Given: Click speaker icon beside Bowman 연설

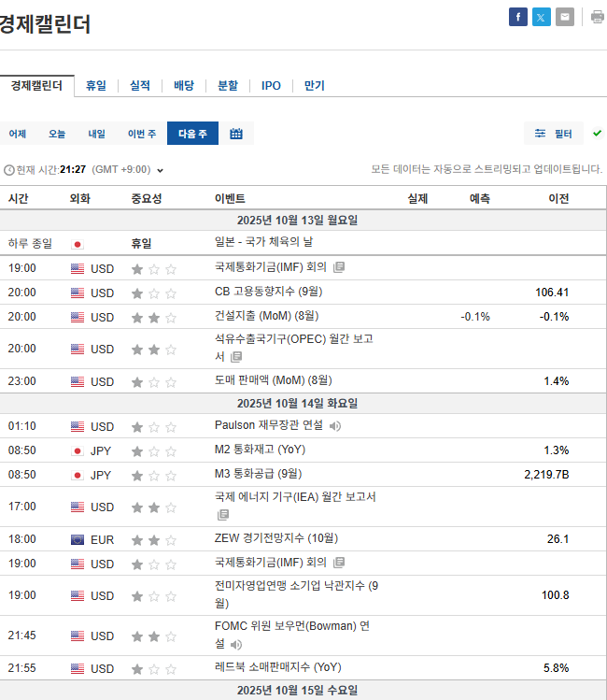Looking at the screenshot, I should point(236,645).
